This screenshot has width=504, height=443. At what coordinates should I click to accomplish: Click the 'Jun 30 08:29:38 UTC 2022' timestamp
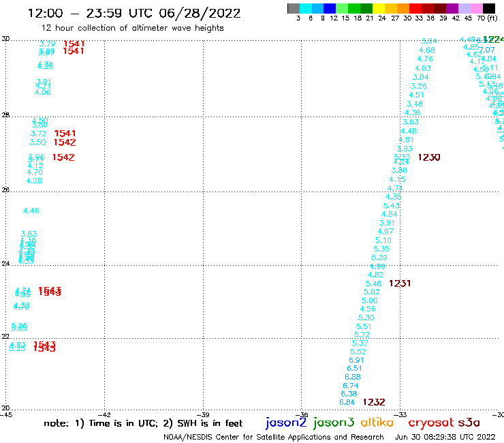[445, 437]
